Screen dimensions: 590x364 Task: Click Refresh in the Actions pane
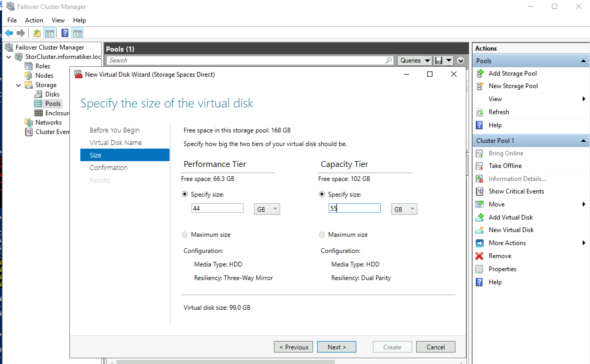coord(498,112)
